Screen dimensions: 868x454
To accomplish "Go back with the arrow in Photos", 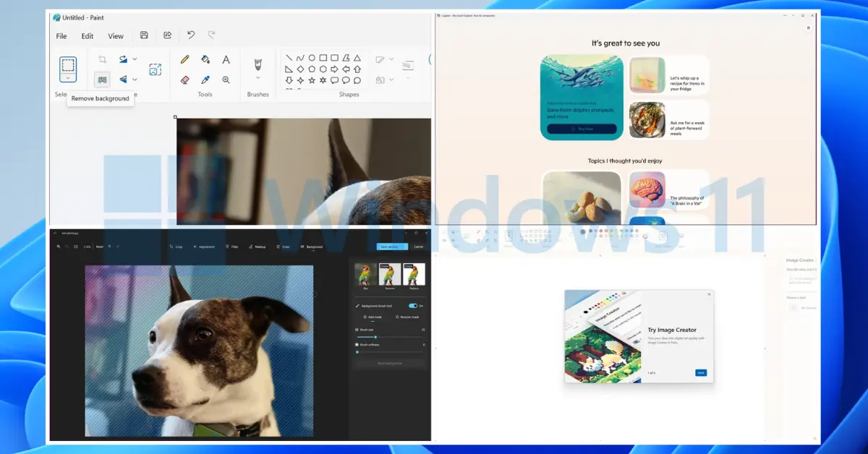I will 55,233.
